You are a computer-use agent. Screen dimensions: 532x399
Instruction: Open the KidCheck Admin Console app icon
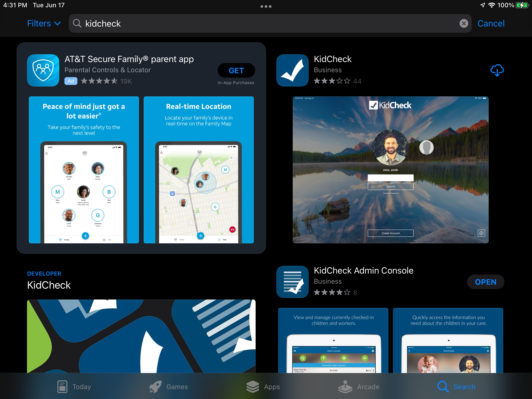(x=292, y=282)
